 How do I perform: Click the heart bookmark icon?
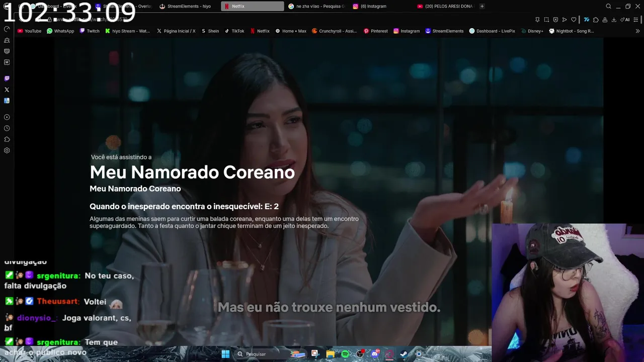click(574, 20)
